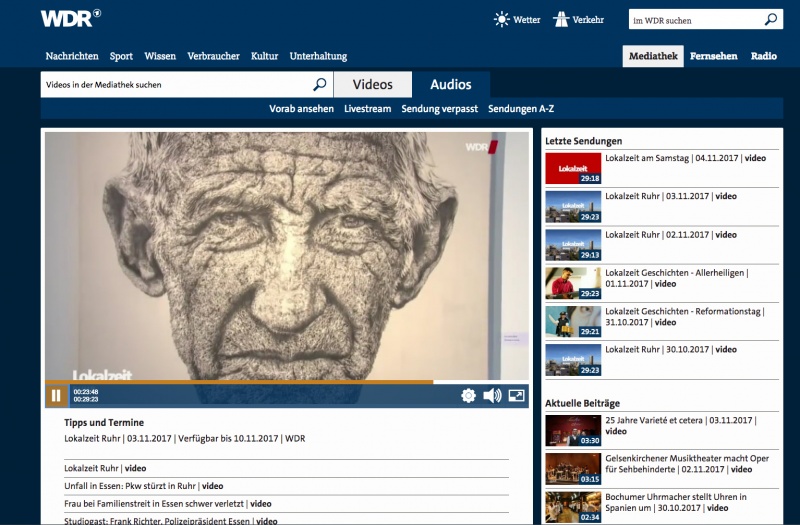Viewport: 800px width, 525px height.
Task: Click the 00:23:48 elapsed time display
Action: pyautogui.click(x=86, y=392)
